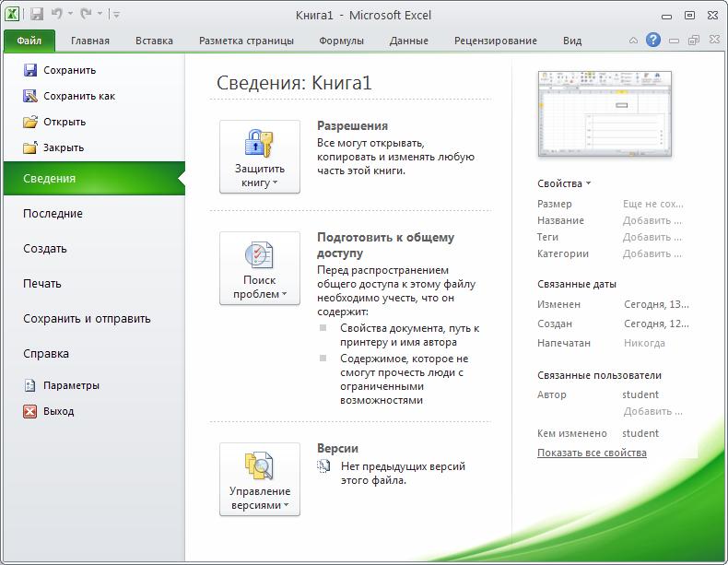Image resolution: width=728 pixels, height=565 pixels.
Task: Switch to the Главная tab
Action: (90, 41)
